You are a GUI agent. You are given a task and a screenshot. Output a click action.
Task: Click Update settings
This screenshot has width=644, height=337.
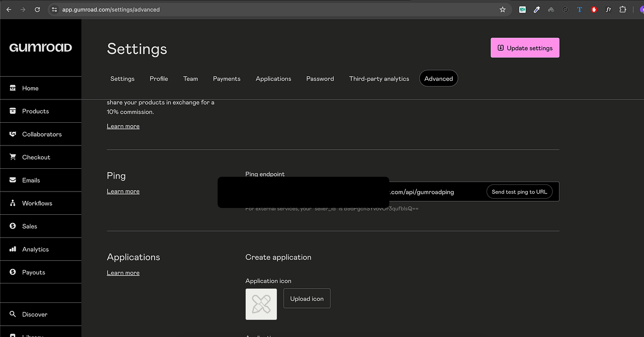(x=524, y=47)
